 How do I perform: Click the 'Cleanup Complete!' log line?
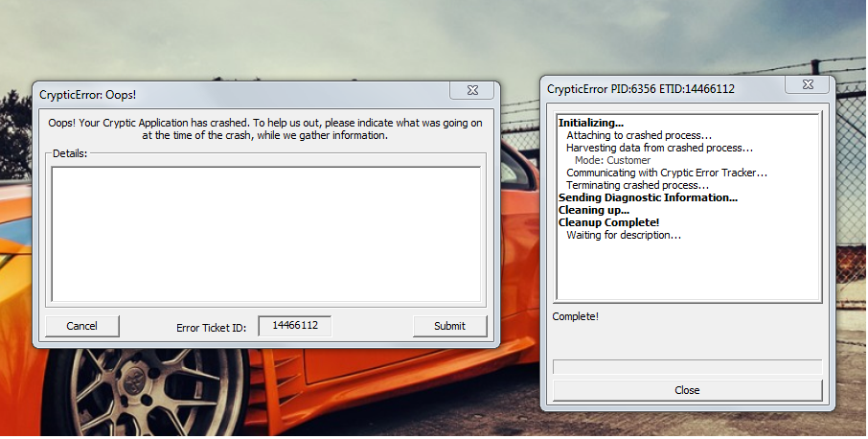click(x=608, y=222)
